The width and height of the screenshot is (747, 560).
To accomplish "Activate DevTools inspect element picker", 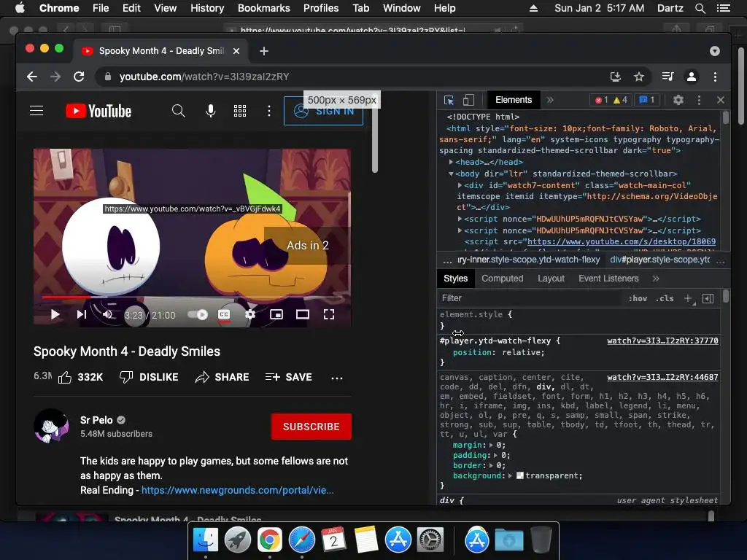I will [449, 100].
